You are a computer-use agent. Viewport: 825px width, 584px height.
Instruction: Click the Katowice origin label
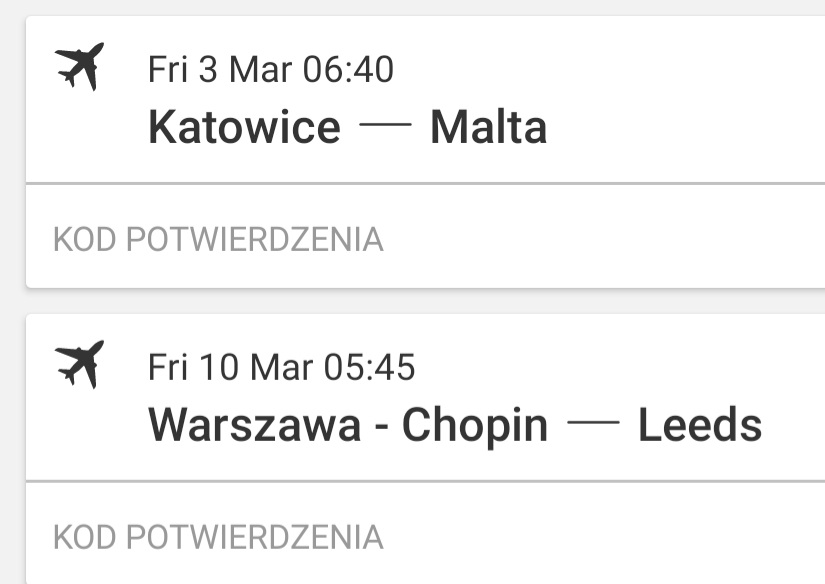coord(245,126)
